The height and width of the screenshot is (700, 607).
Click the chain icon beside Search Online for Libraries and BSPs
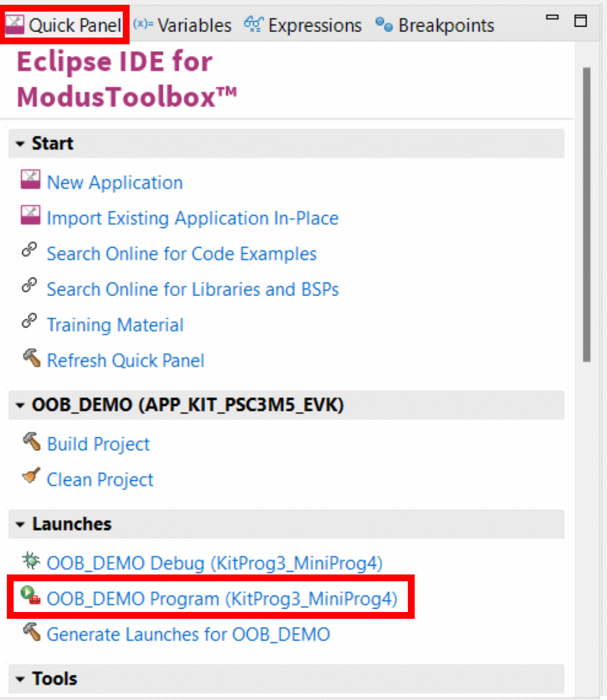pyautogui.click(x=29, y=285)
